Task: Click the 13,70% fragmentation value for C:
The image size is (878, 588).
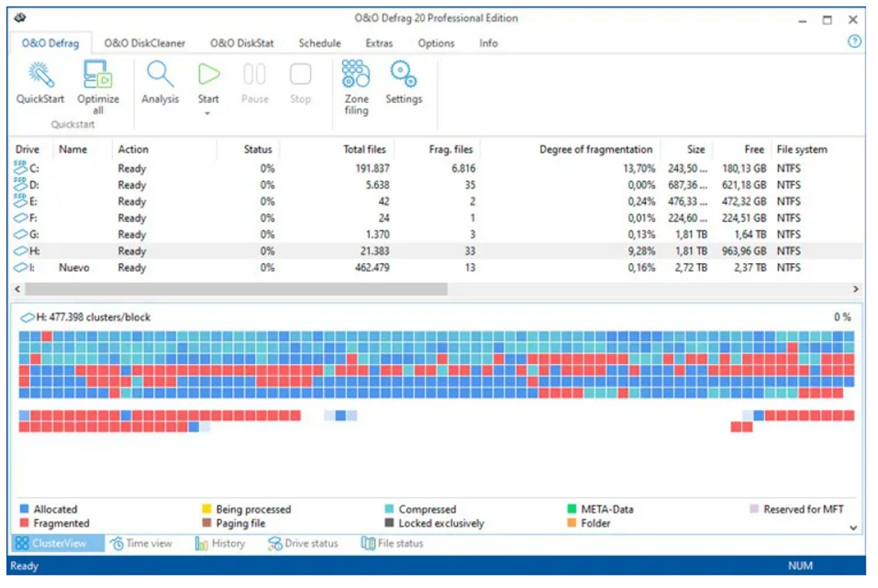Action: point(639,169)
